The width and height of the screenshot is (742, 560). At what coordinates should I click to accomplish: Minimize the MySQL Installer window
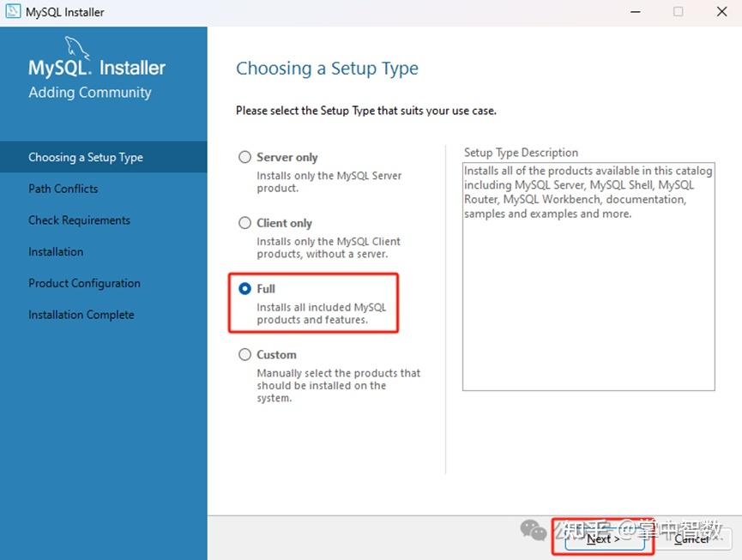coord(636,12)
